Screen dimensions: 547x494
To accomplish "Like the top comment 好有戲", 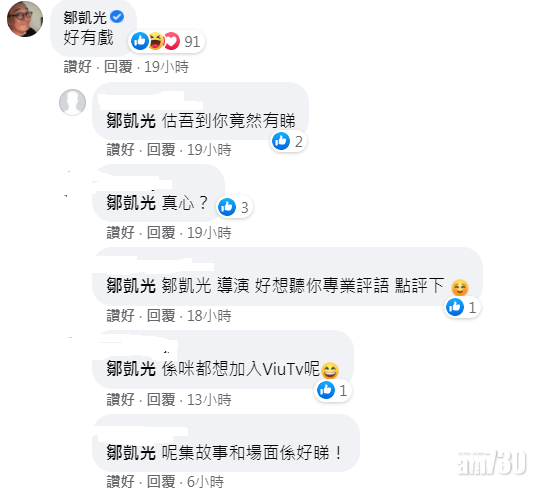I will 77,67.
